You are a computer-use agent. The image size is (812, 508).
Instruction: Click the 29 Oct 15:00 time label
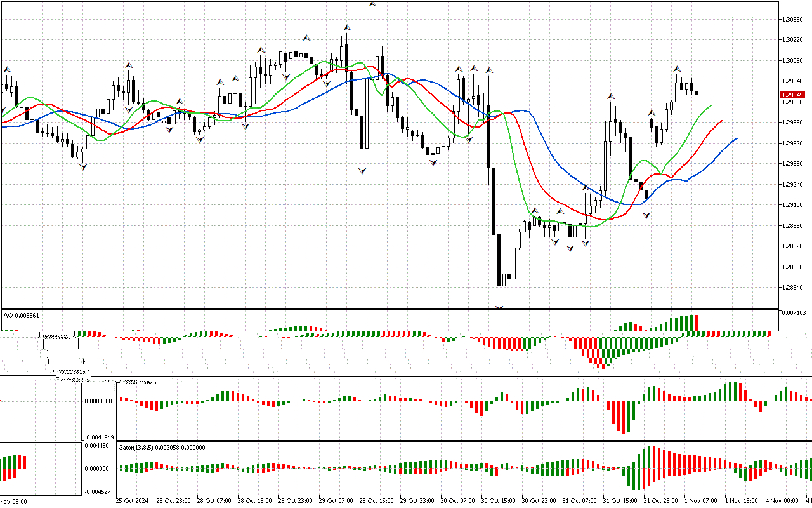coord(377,501)
